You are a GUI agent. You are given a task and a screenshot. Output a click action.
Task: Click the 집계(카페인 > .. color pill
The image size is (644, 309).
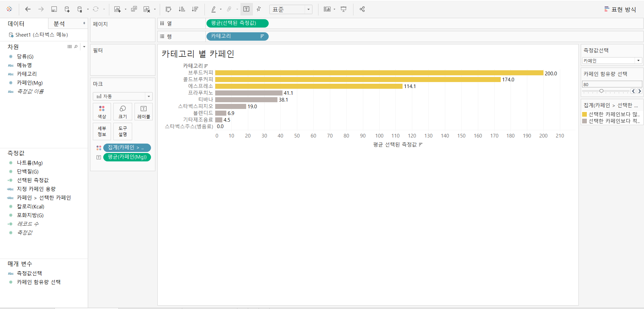127,148
